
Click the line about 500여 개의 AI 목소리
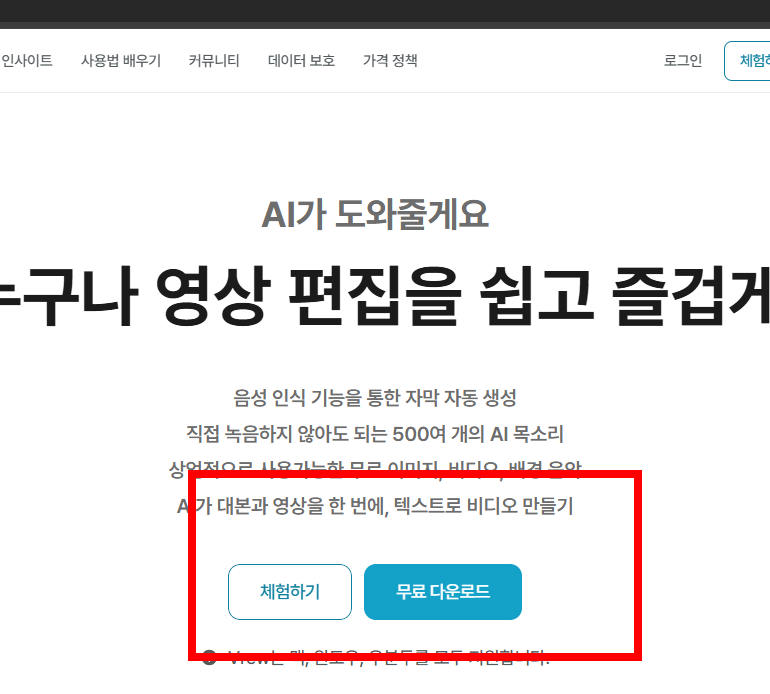pos(375,434)
